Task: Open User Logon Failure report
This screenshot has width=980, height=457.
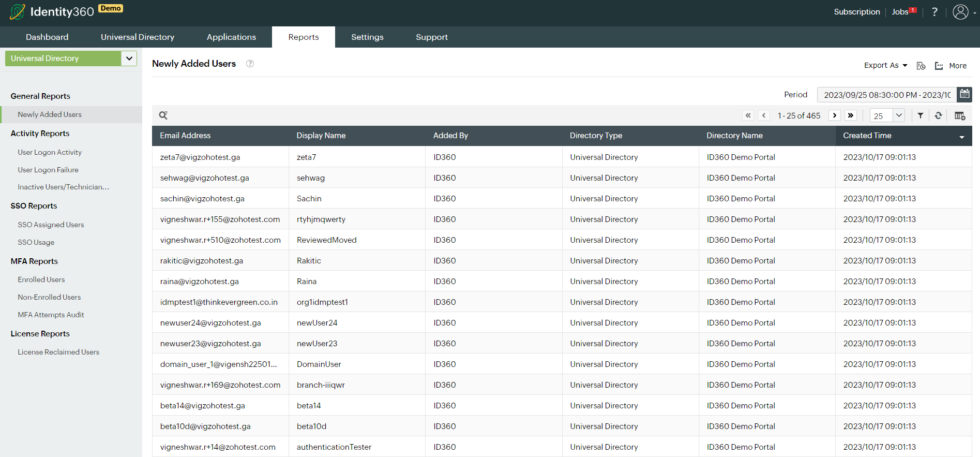Action: 48,170
